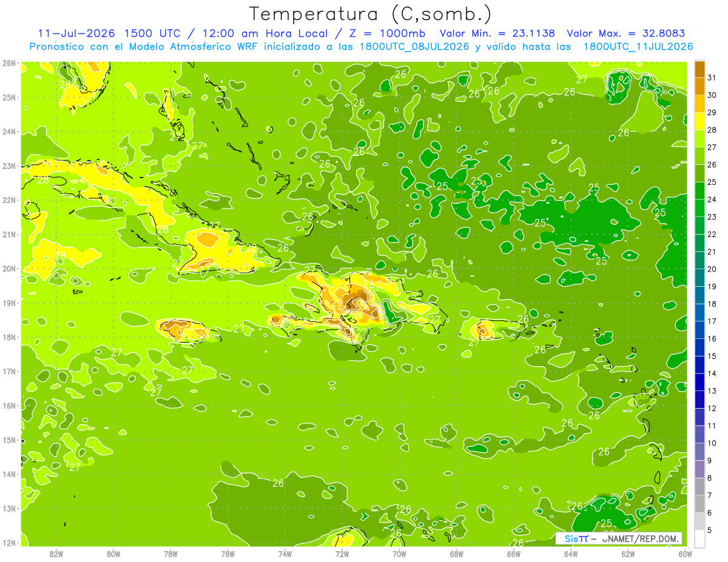Click the 22N latitude axis label

9,200
